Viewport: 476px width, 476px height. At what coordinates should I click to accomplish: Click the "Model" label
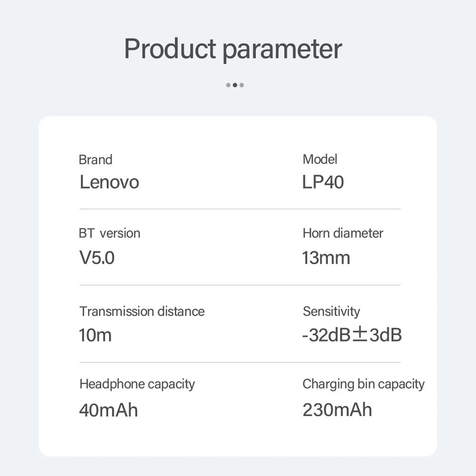pos(320,159)
